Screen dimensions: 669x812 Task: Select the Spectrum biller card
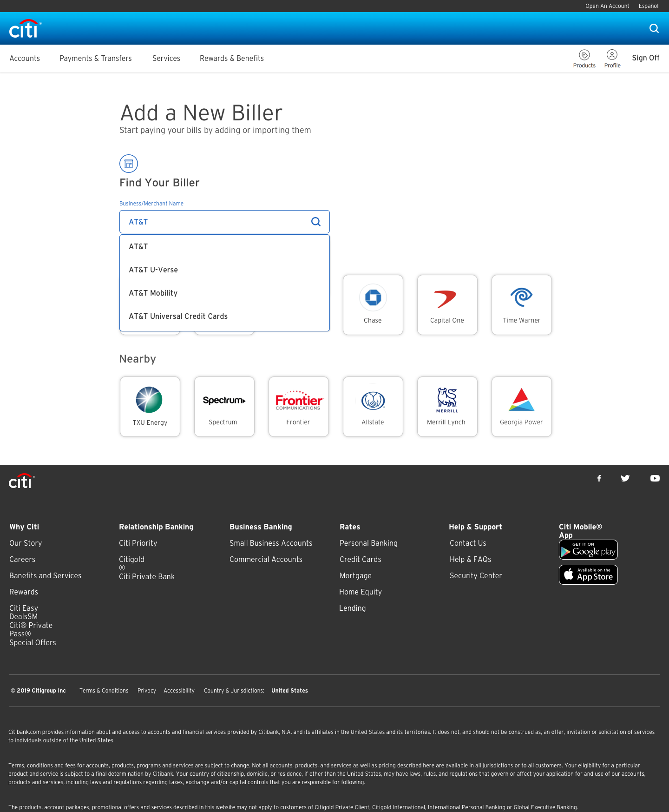click(x=224, y=407)
